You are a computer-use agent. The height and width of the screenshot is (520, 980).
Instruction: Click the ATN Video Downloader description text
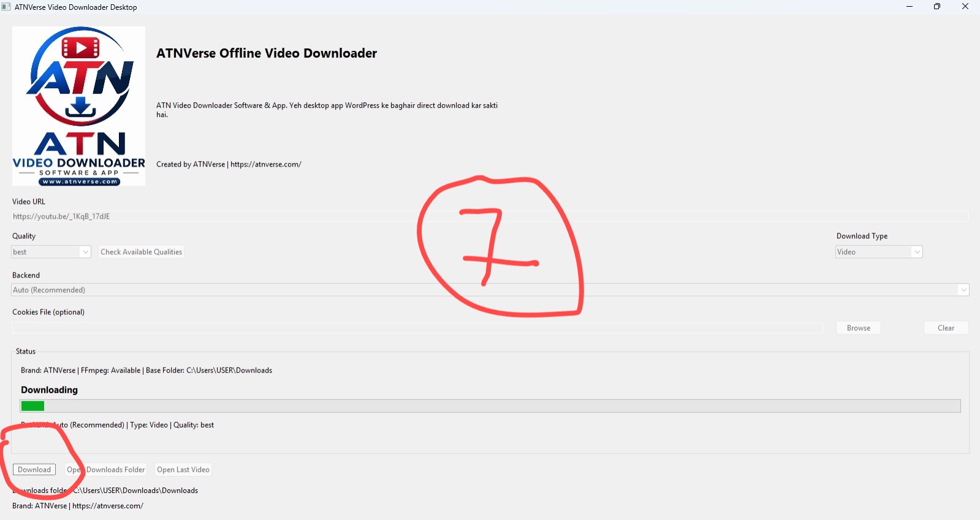(x=327, y=110)
